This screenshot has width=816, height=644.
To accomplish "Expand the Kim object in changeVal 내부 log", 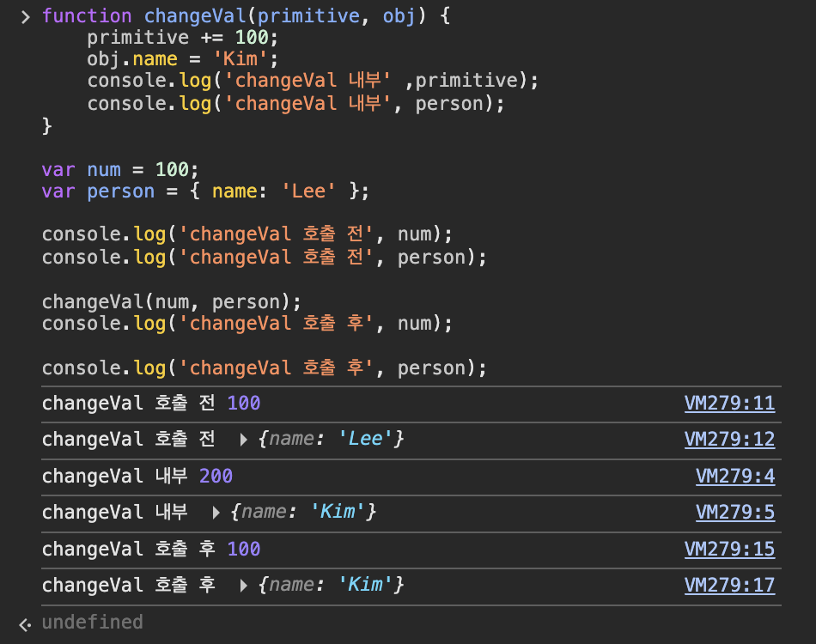I will 216,513.
